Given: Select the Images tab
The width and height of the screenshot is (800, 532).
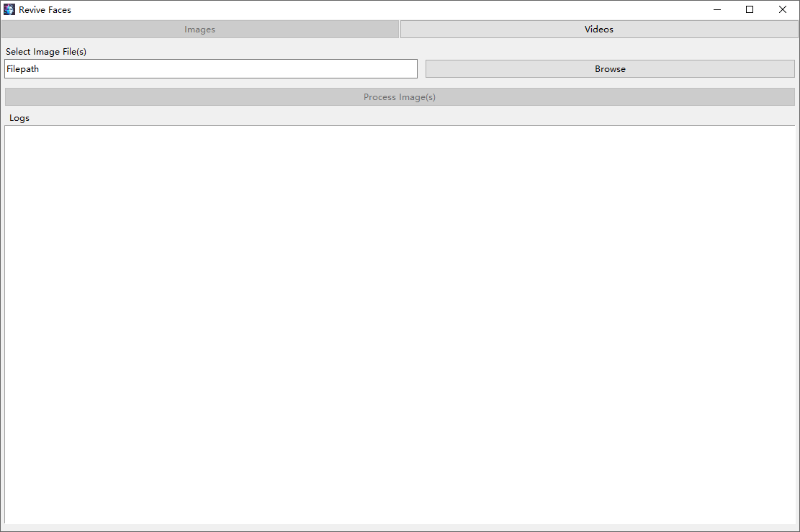Looking at the screenshot, I should 200,29.
